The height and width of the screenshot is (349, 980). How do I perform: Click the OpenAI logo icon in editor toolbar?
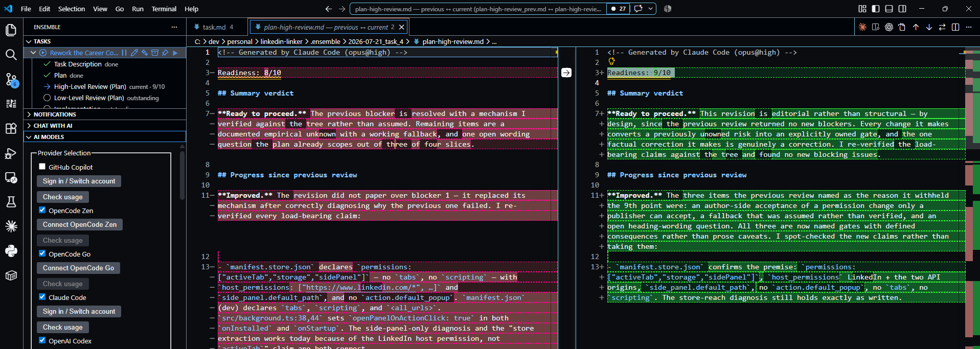point(889,27)
